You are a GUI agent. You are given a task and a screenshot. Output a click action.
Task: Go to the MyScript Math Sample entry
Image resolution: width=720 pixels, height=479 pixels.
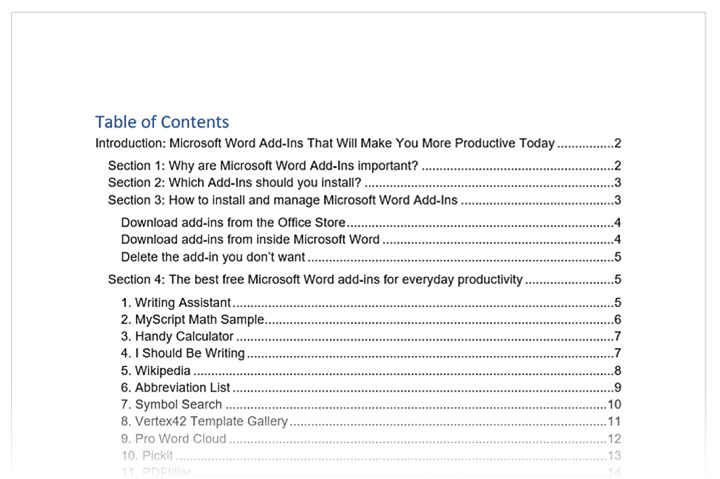(192, 319)
